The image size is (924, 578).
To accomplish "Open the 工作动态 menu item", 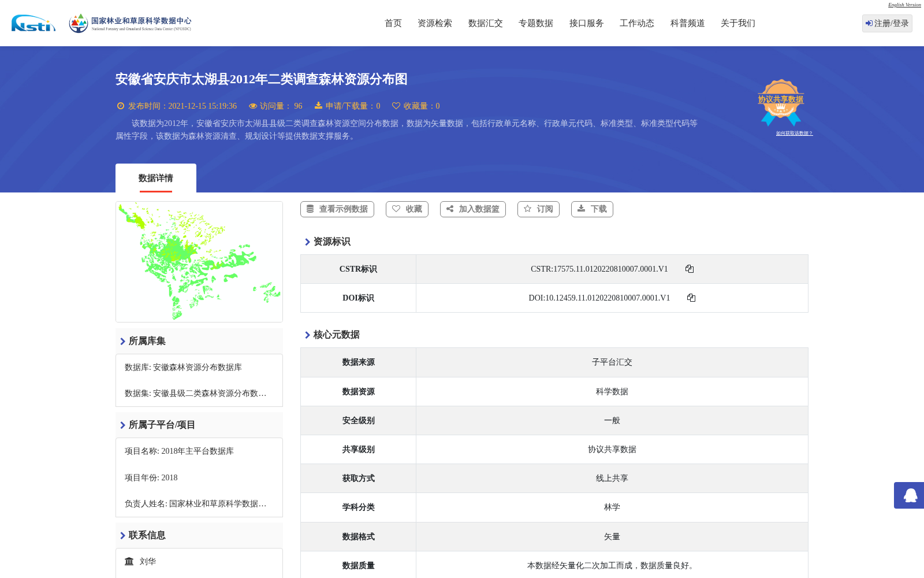I will click(637, 23).
